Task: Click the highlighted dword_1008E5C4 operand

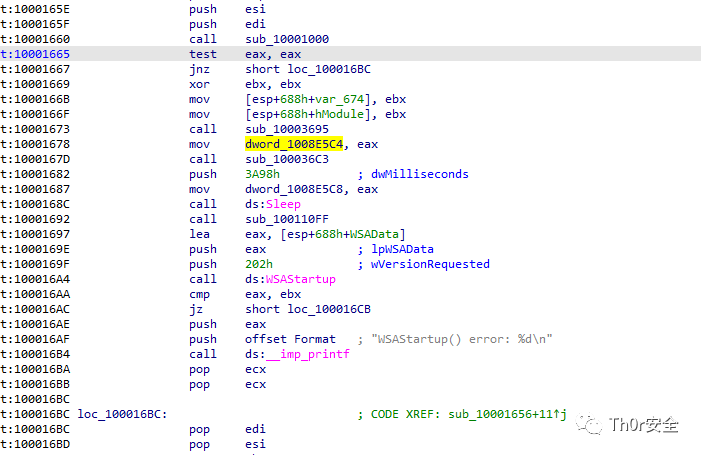Action: click(294, 144)
